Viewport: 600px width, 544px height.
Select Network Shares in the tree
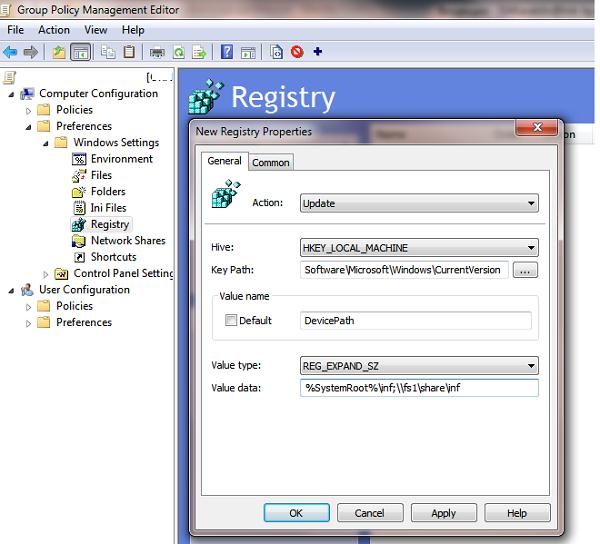(127, 241)
